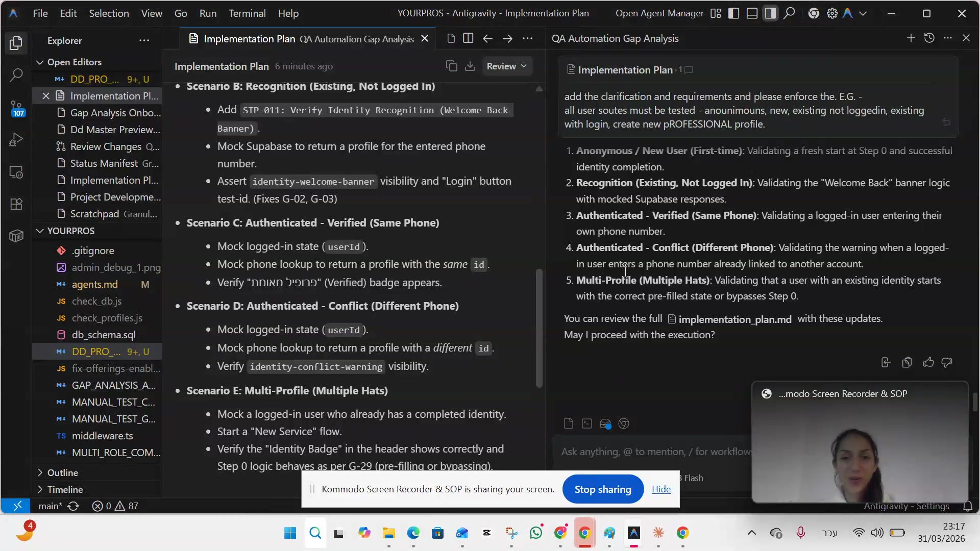Toggle the agent side panel layout

(x=770, y=14)
